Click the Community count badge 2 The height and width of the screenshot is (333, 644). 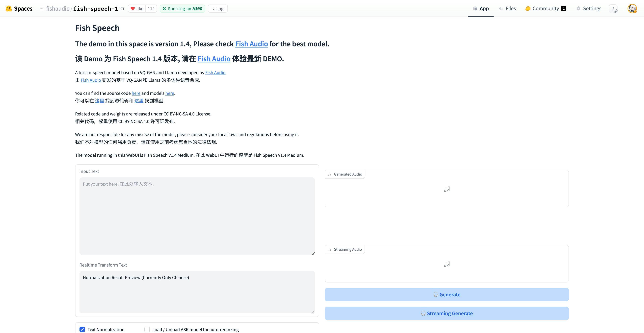coord(564,9)
